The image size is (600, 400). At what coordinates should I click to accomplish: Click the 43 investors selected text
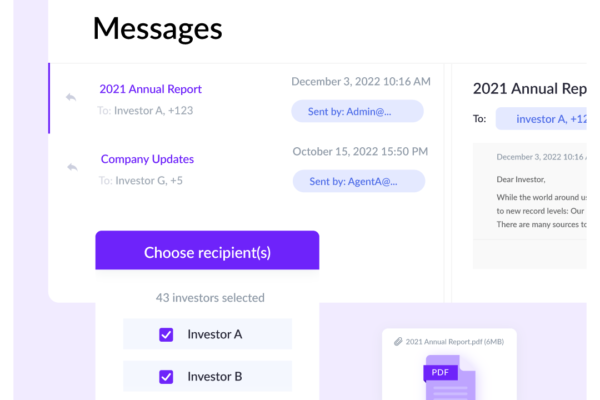210,298
